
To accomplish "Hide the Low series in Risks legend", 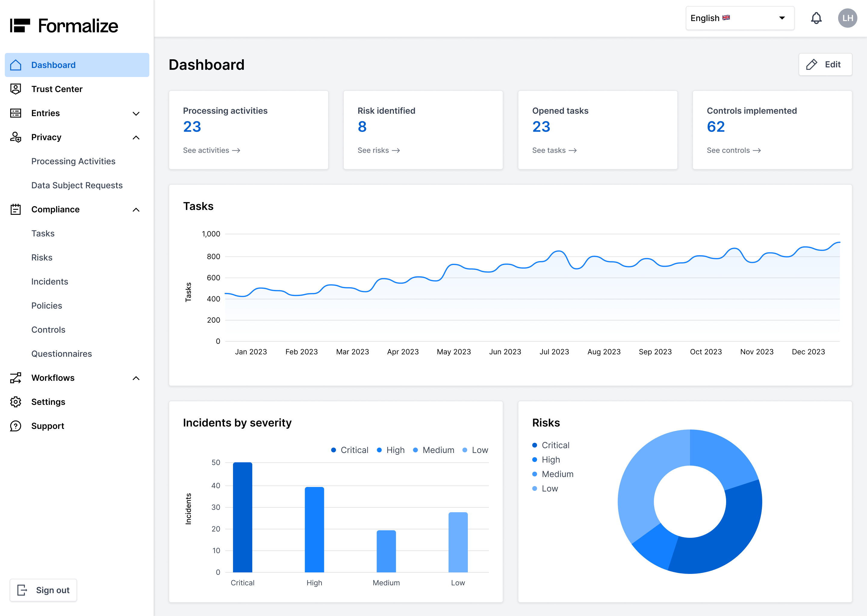I will tap(545, 488).
